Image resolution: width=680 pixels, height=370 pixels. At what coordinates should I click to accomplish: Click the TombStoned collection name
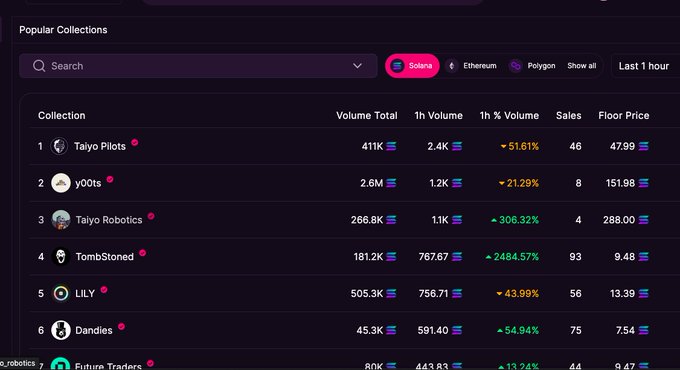pos(105,256)
